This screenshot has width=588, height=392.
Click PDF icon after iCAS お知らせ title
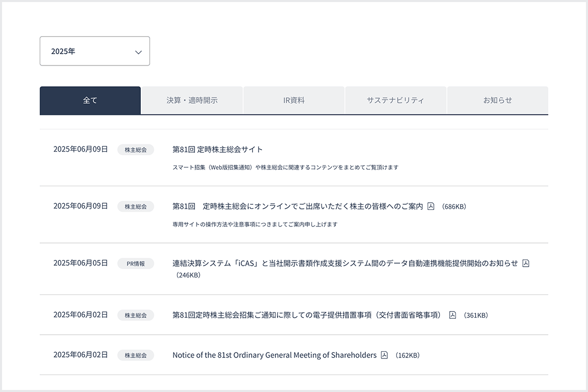tap(526, 264)
